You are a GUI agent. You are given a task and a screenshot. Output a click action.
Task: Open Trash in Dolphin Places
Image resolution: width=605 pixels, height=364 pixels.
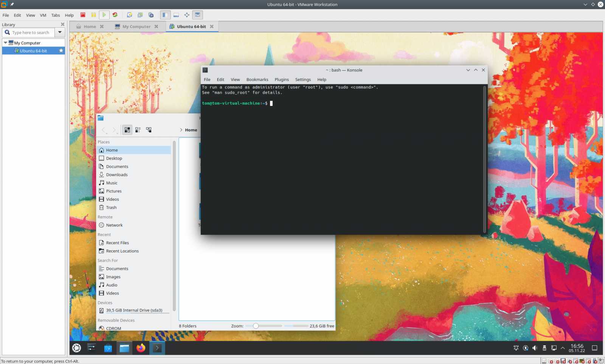[134, 208]
